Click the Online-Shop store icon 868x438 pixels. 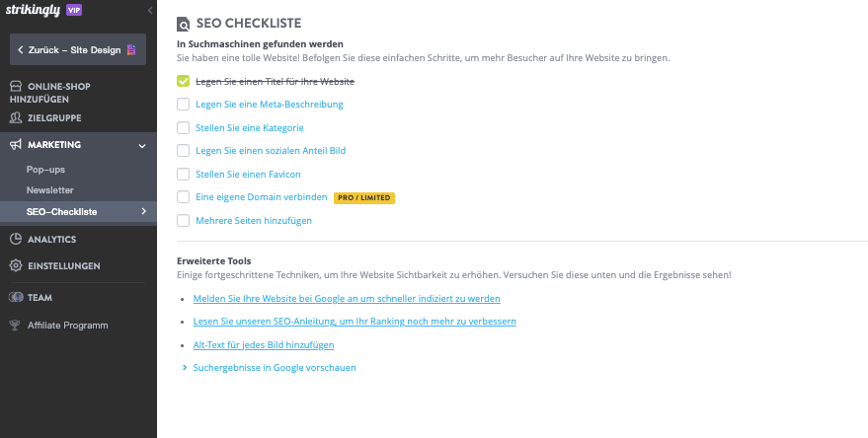click(x=16, y=86)
